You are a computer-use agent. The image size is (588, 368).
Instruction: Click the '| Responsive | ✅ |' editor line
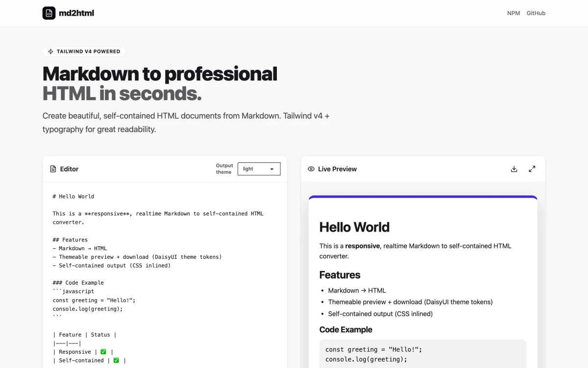pyautogui.click(x=83, y=352)
